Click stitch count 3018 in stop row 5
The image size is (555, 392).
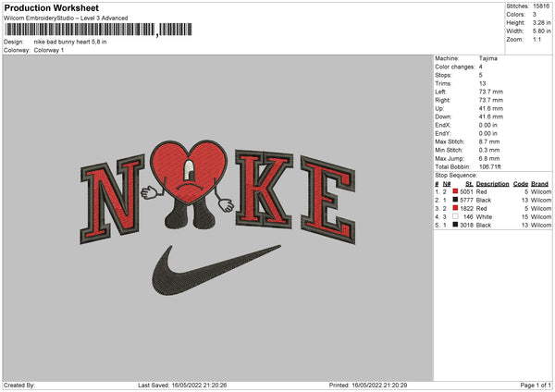click(x=466, y=225)
